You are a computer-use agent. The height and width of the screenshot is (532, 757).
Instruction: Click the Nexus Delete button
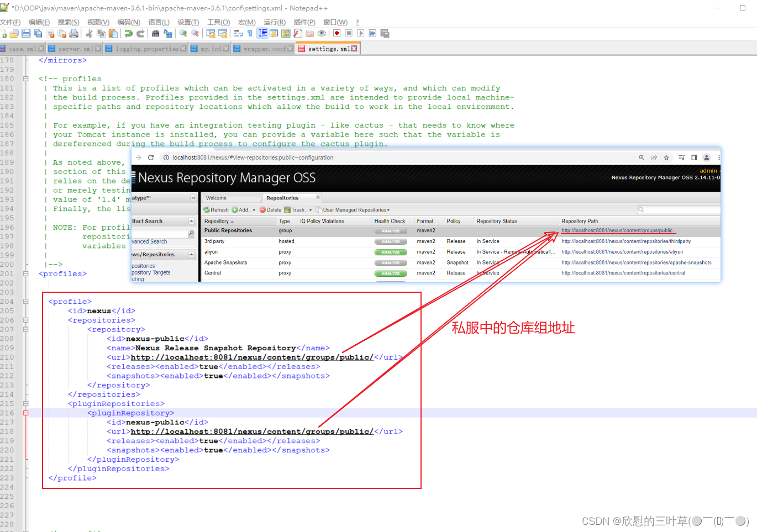coord(271,210)
